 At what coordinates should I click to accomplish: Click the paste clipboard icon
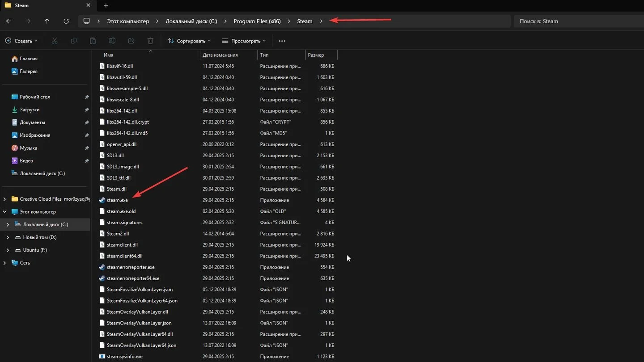pos(93,41)
